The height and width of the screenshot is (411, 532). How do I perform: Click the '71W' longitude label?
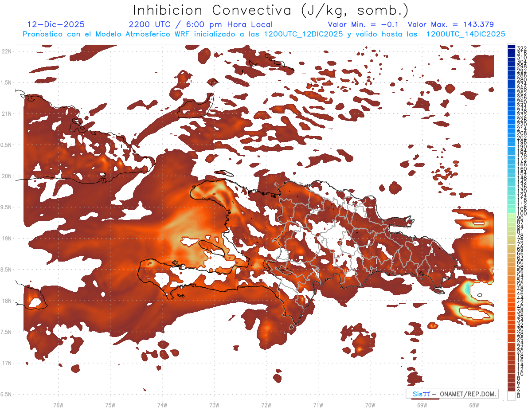click(318, 405)
